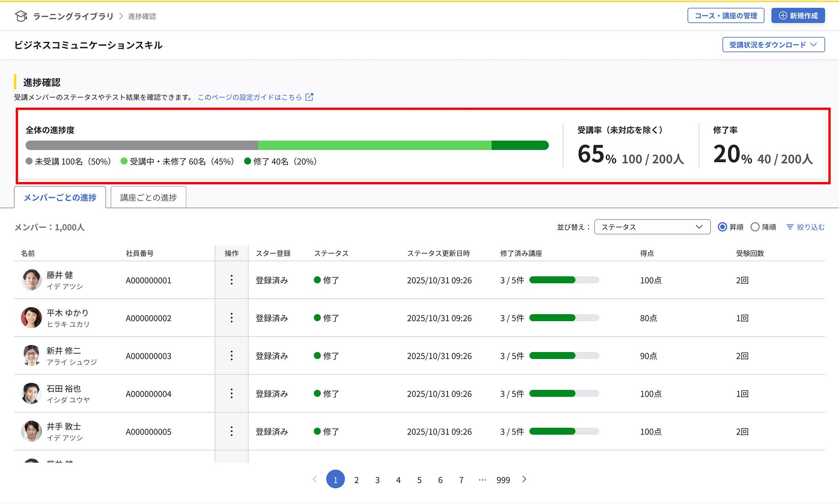Click the pagination ellipsis
Viewport: 839px width, 504px height.
[x=483, y=480]
